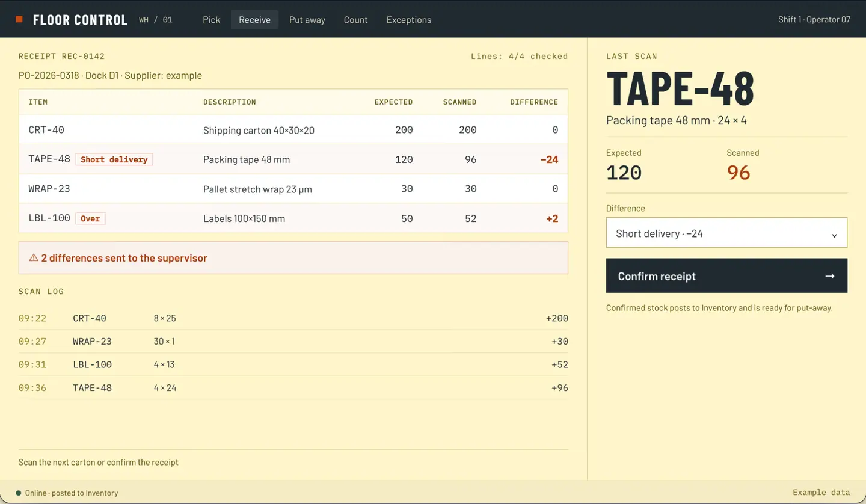Click the PO-2026-0318 Dock D1 line

click(110, 76)
